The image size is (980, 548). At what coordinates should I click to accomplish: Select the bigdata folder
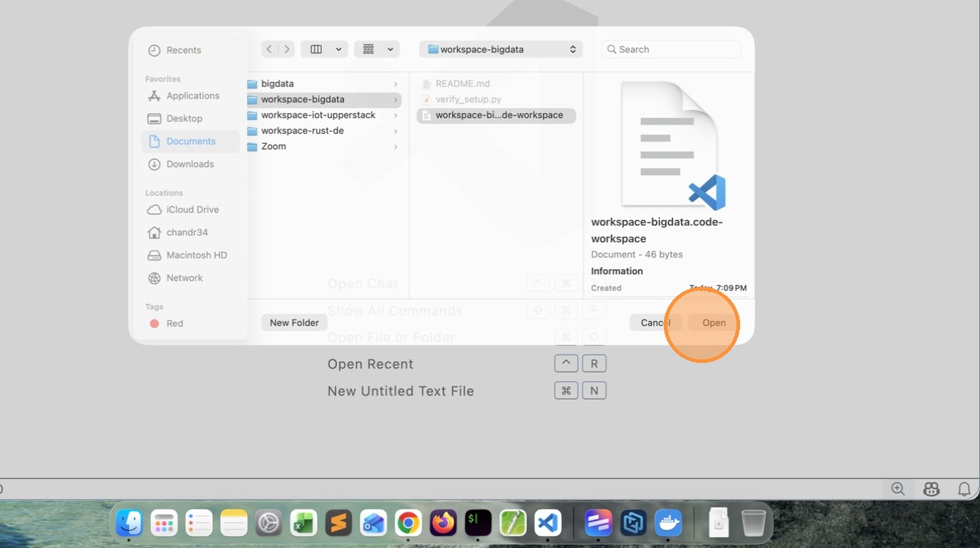click(x=324, y=84)
